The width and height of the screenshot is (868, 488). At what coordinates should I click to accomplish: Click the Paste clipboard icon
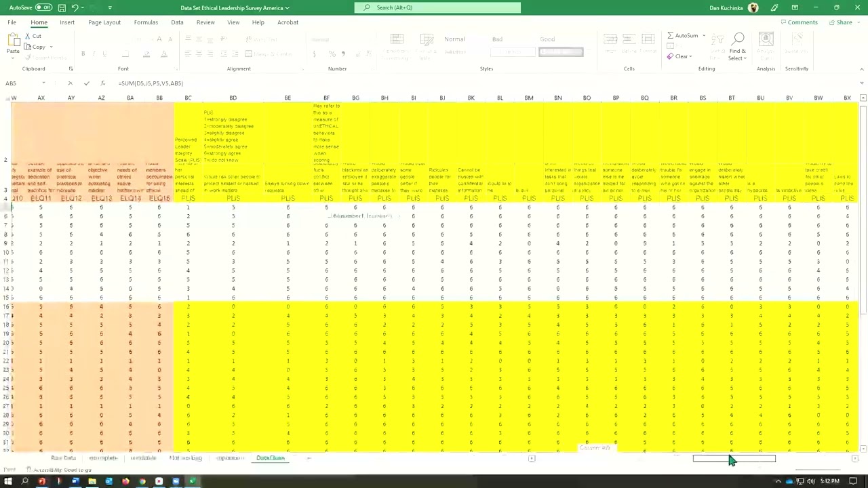click(x=13, y=39)
